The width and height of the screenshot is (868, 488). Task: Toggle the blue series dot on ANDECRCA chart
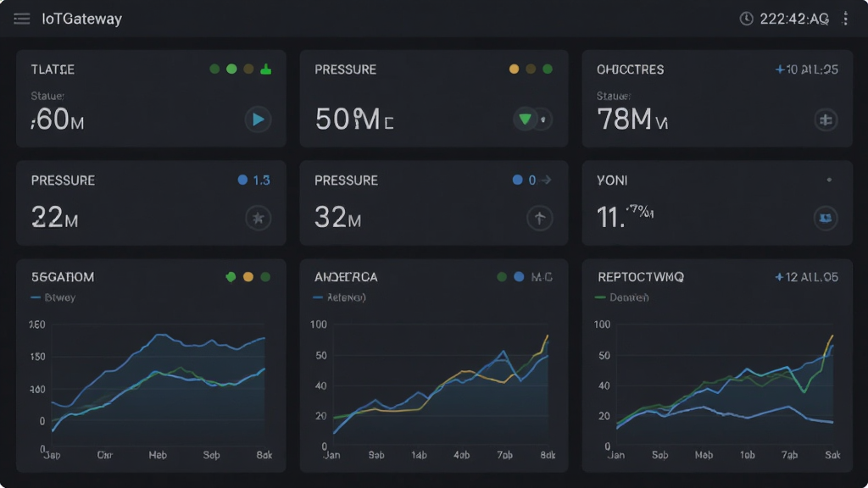519,277
